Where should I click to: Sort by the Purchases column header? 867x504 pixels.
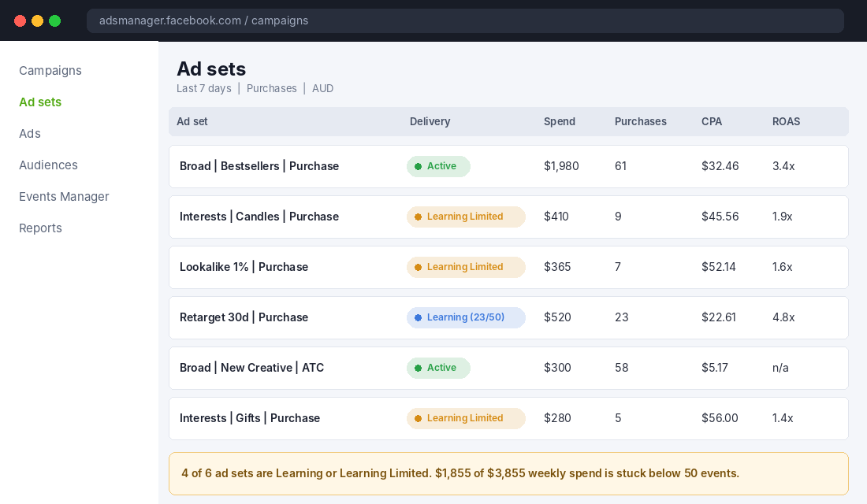tap(640, 121)
